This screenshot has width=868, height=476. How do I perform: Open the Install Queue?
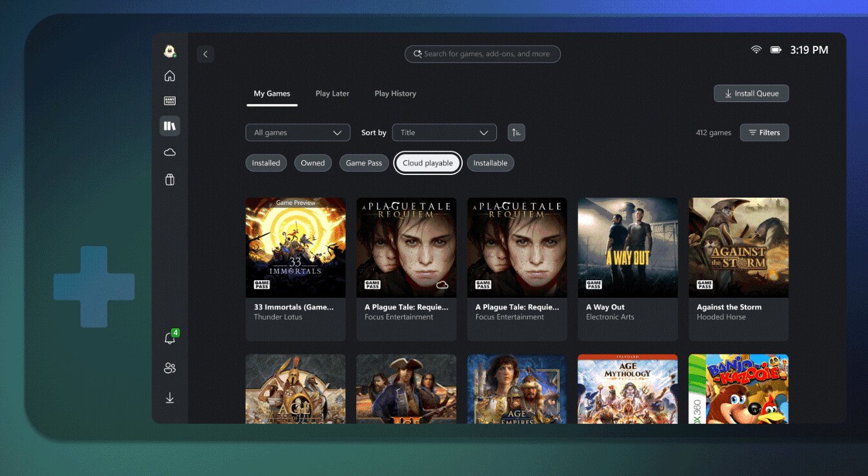coord(751,94)
